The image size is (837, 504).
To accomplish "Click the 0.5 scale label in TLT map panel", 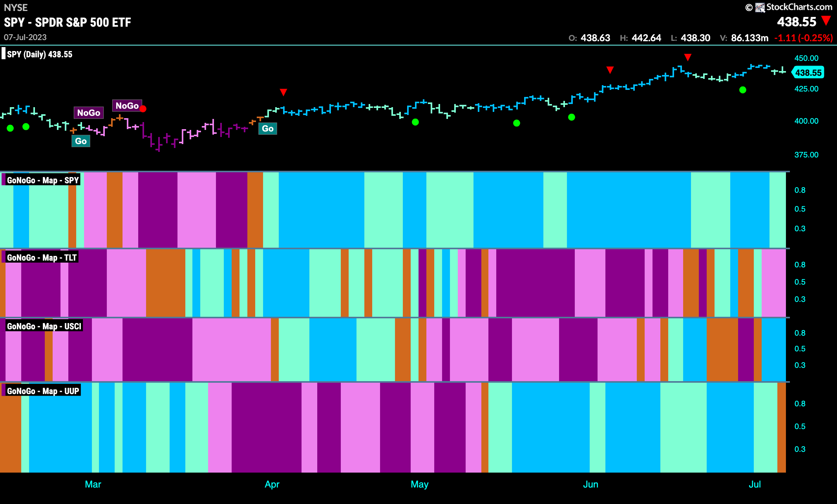I will 800,282.
